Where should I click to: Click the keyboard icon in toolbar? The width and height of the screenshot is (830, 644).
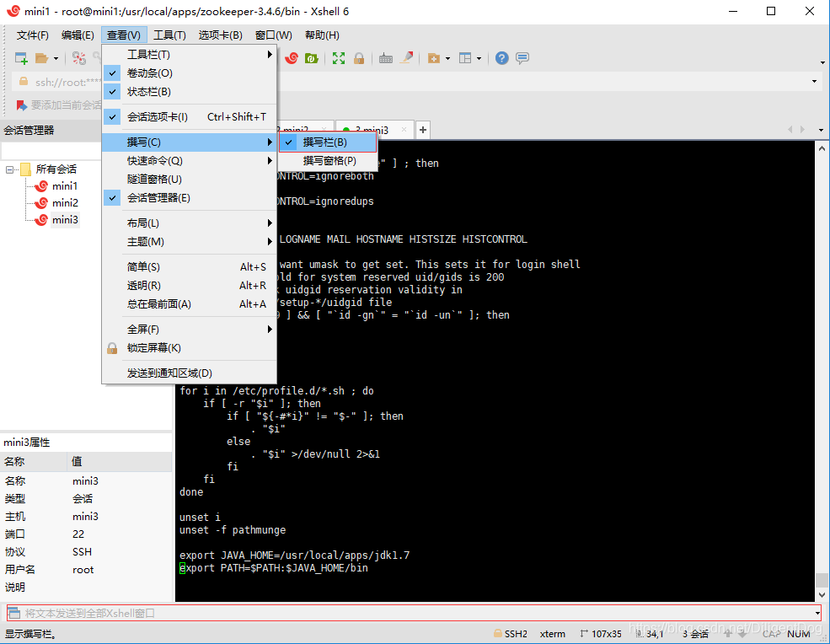pyautogui.click(x=386, y=58)
